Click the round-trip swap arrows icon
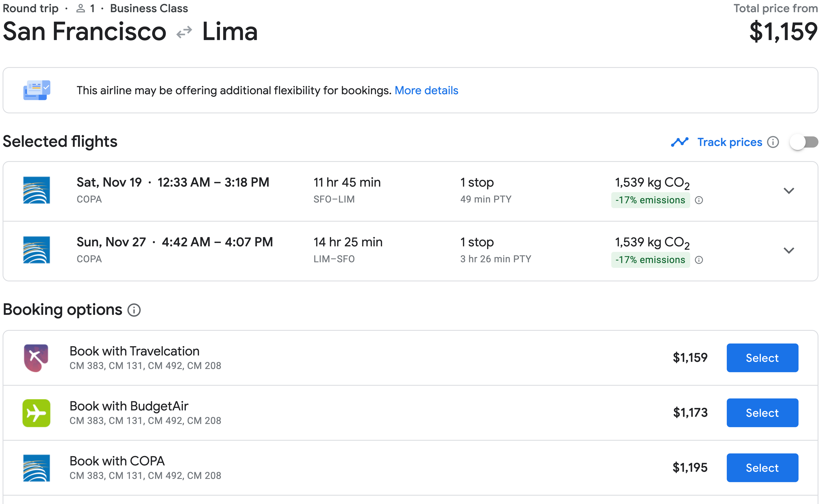This screenshot has width=823, height=504. click(184, 32)
